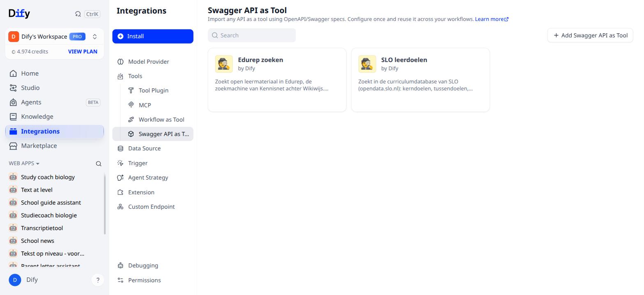Open the Studiecoach biologie app

tap(55, 215)
